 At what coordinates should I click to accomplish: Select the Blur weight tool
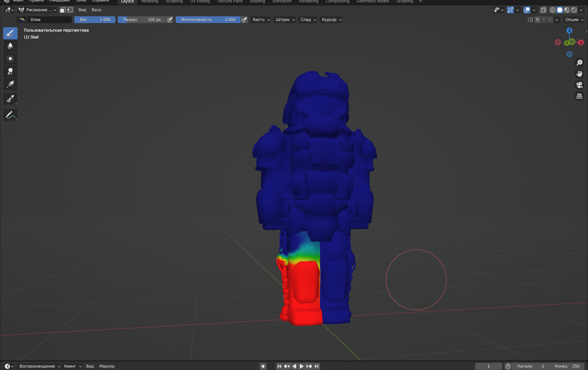pos(10,46)
